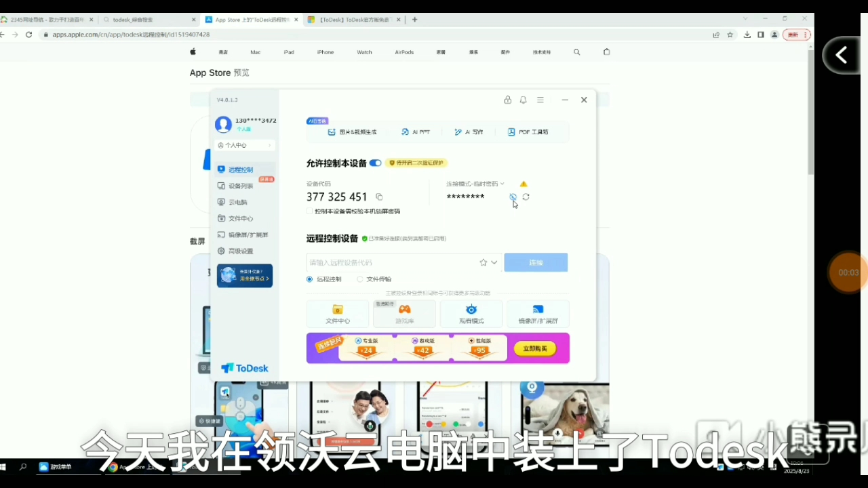Click 立即购买 in promo banner
The height and width of the screenshot is (488, 868).
click(x=535, y=348)
